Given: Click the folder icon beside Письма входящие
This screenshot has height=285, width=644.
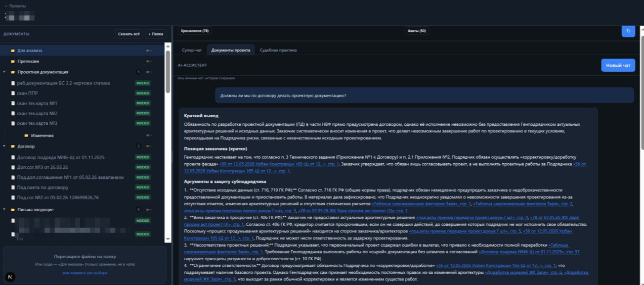Looking at the screenshot, I should pyautogui.click(x=13, y=209).
